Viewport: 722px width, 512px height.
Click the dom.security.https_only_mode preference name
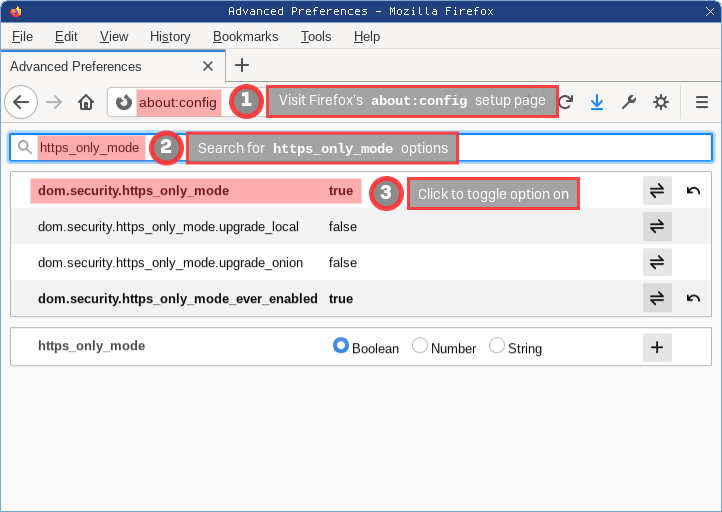pyautogui.click(x=134, y=191)
